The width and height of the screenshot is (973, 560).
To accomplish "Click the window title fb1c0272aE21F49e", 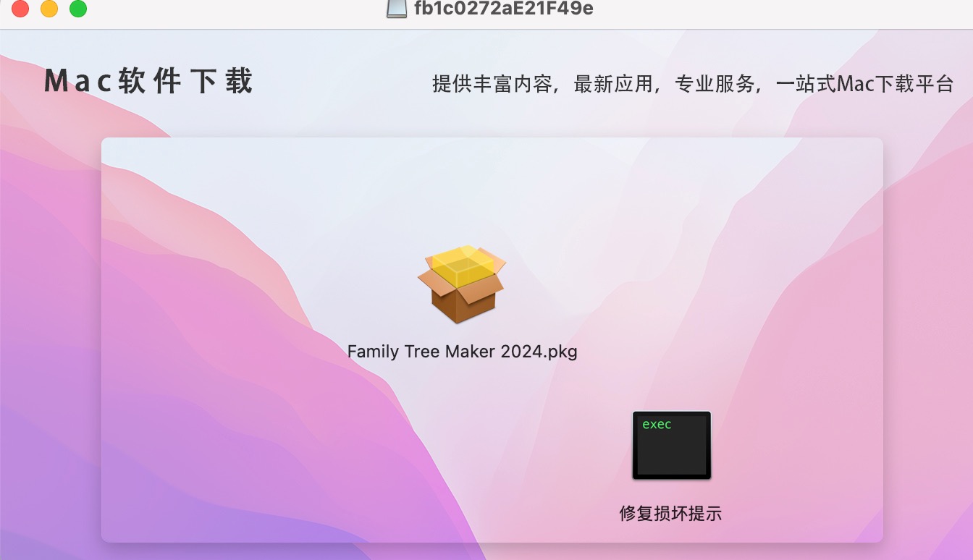I will (504, 9).
